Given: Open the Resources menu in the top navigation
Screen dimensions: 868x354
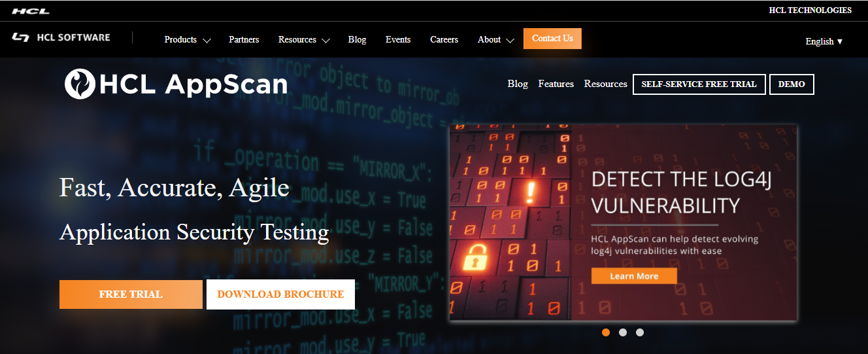Looking at the screenshot, I should pos(297,40).
